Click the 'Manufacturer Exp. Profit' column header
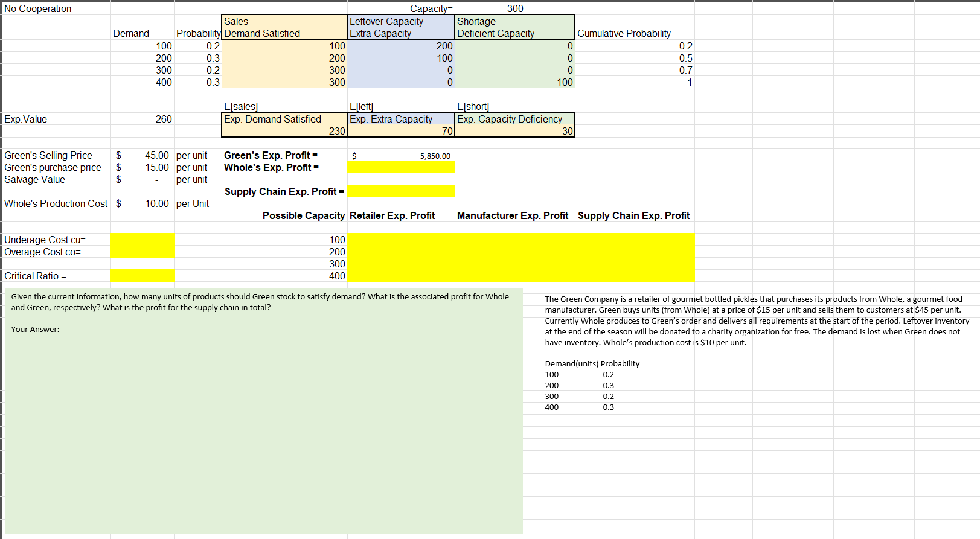 click(x=513, y=215)
